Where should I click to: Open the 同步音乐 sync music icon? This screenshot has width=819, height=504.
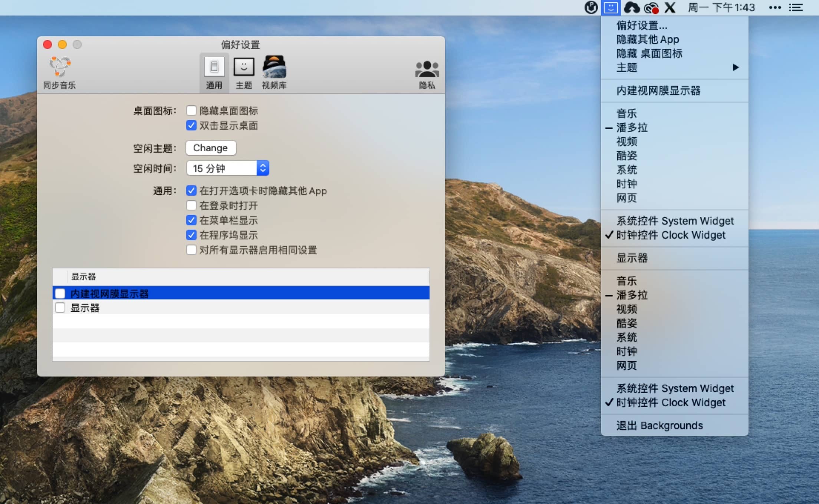tap(59, 67)
